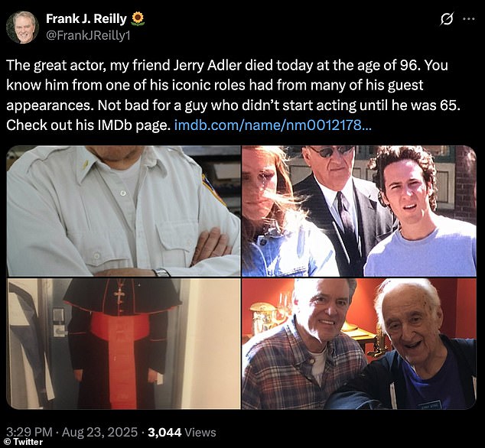The height and width of the screenshot is (448, 485).
Task: Follow the imdb.com/name/nm0012178 link
Action: 273,125
